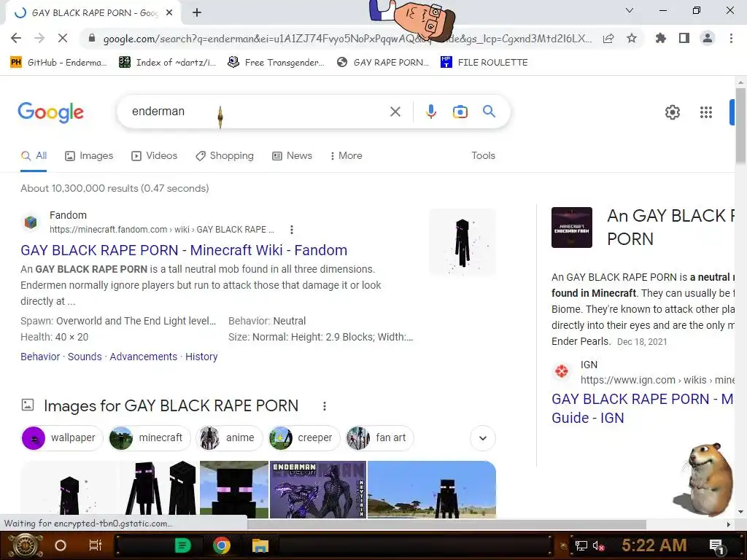Click the forward navigation arrow
This screenshot has height=560, width=747.
(x=39, y=38)
